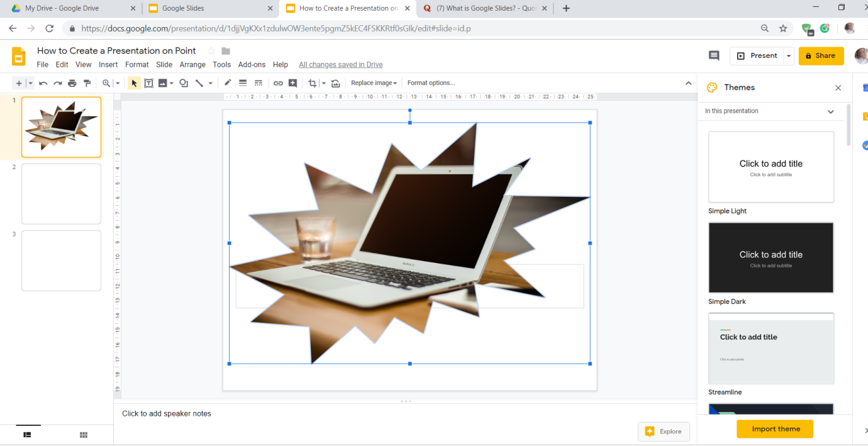Close the Themes panel
Screen dimensions: 868x446
838,88
